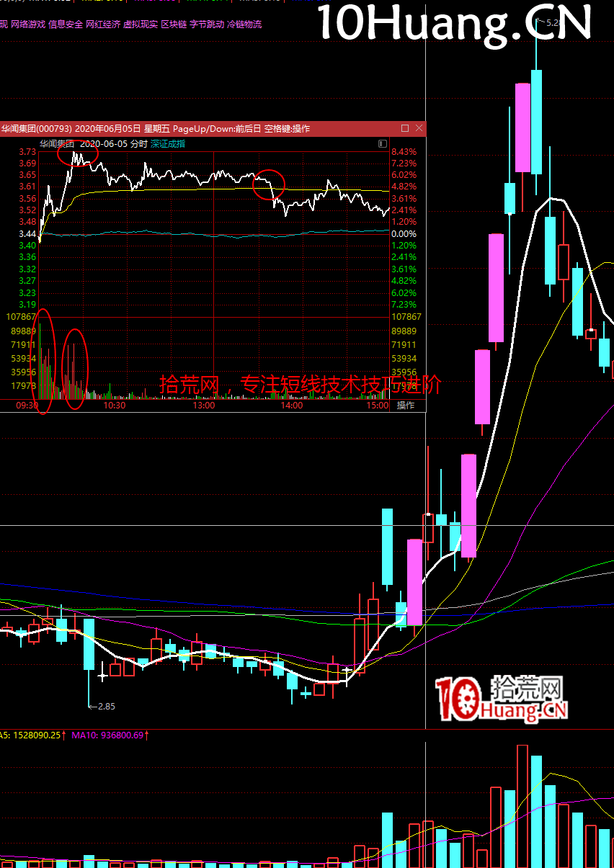Open the 网络游戏 sector tag
614x868 pixels.
(28, 24)
